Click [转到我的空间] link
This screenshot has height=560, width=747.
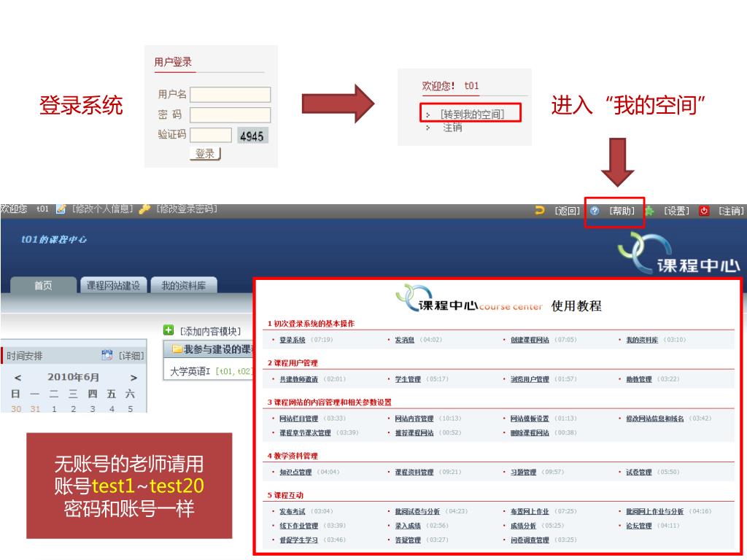pos(472,114)
